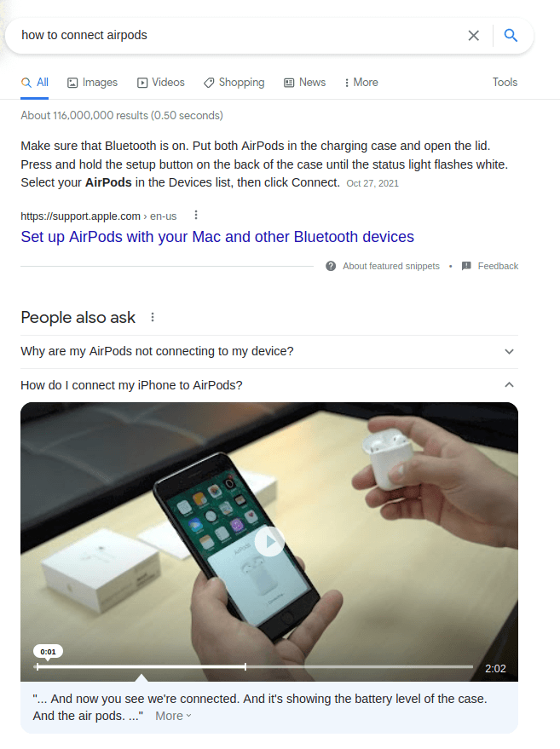The width and height of the screenshot is (560, 749).
Task: Switch to the Images tab
Action: 93,83
